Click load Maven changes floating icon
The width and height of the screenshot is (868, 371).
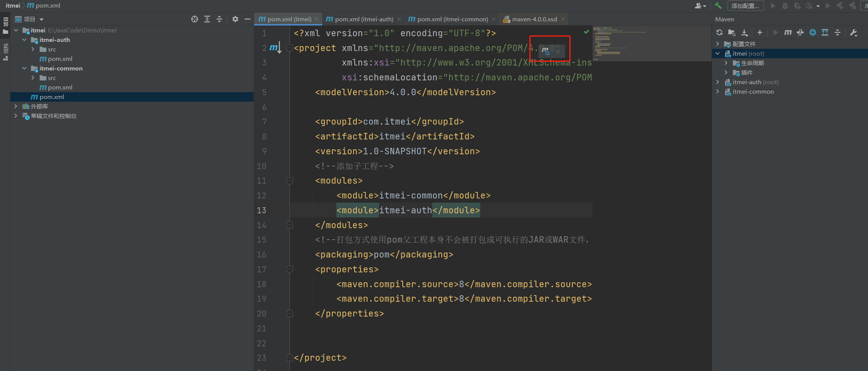546,50
